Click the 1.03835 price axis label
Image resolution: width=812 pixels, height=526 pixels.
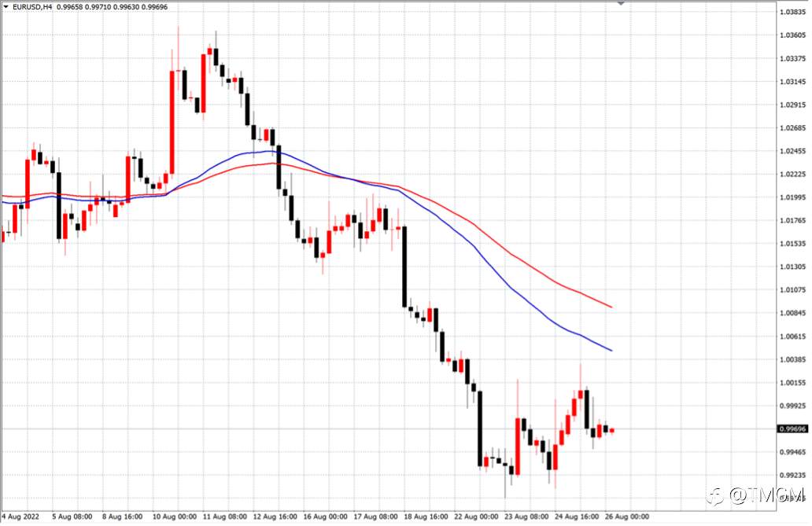pyautogui.click(x=793, y=12)
